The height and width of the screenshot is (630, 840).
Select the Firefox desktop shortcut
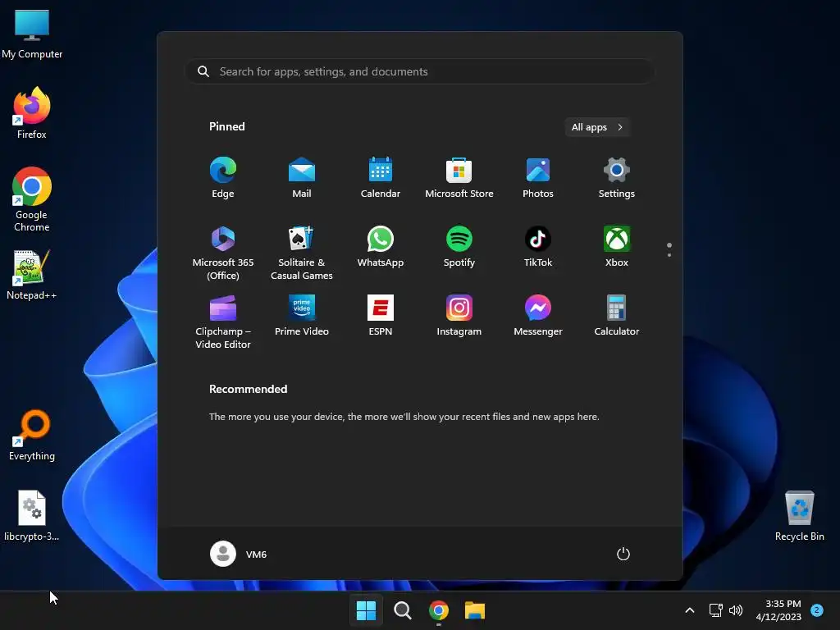(x=32, y=113)
